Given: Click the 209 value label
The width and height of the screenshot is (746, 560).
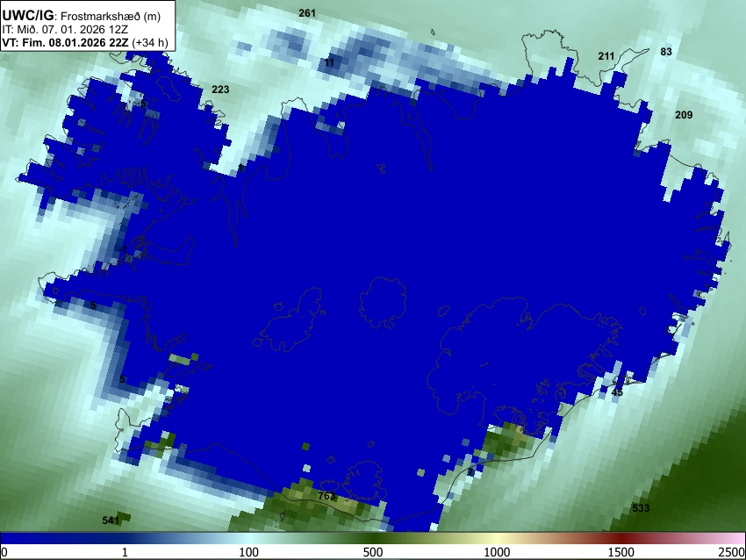Looking at the screenshot, I should [x=684, y=115].
